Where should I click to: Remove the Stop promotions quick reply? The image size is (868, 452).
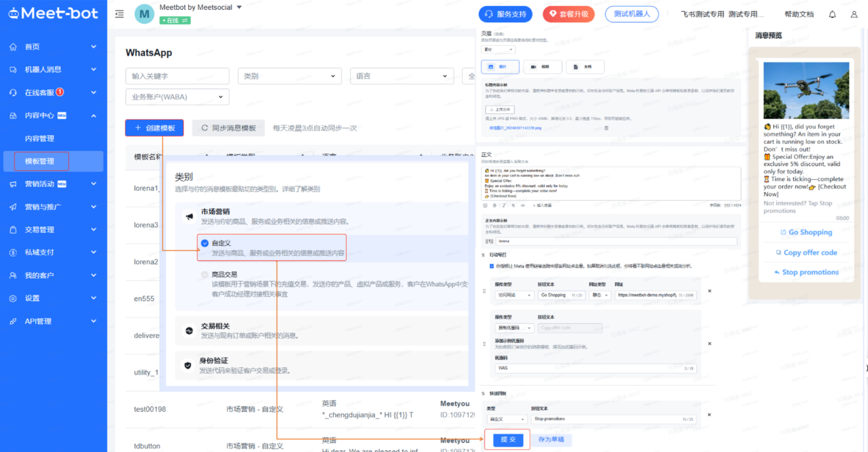click(x=709, y=415)
